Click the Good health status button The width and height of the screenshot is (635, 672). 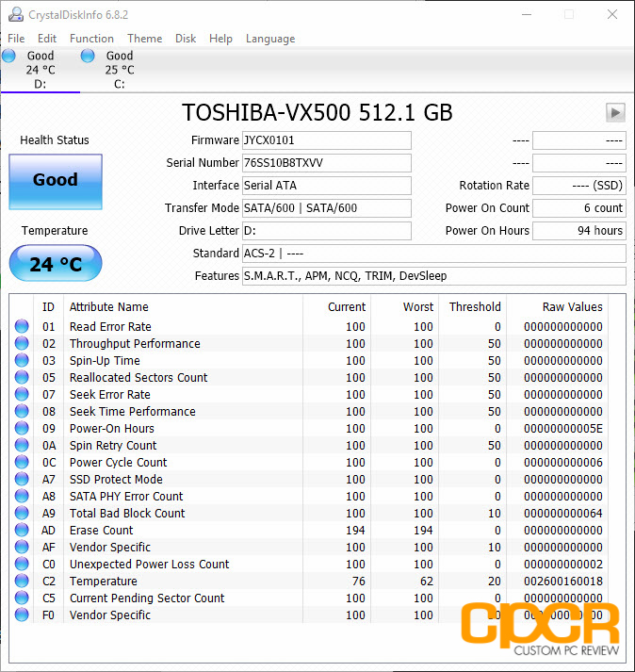tap(56, 182)
